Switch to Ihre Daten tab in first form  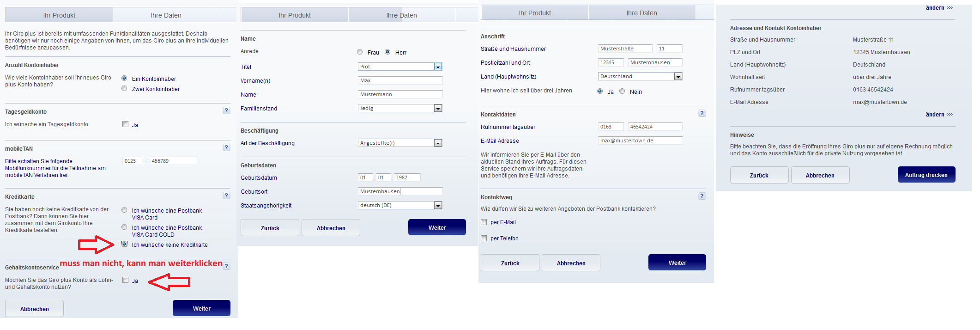[x=166, y=15]
